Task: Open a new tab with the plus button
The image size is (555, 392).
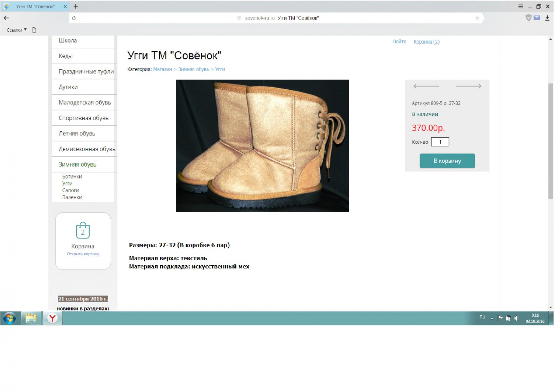Action: pos(76,7)
